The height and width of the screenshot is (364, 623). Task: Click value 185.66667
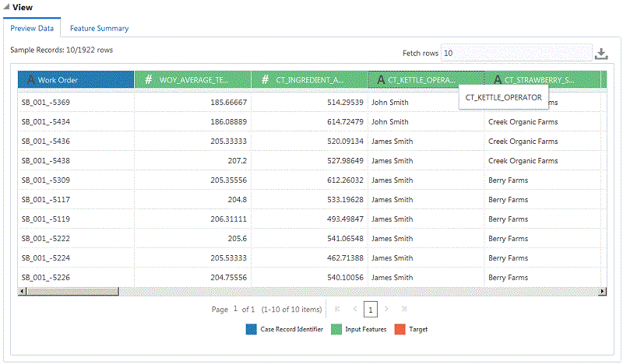tap(228, 103)
